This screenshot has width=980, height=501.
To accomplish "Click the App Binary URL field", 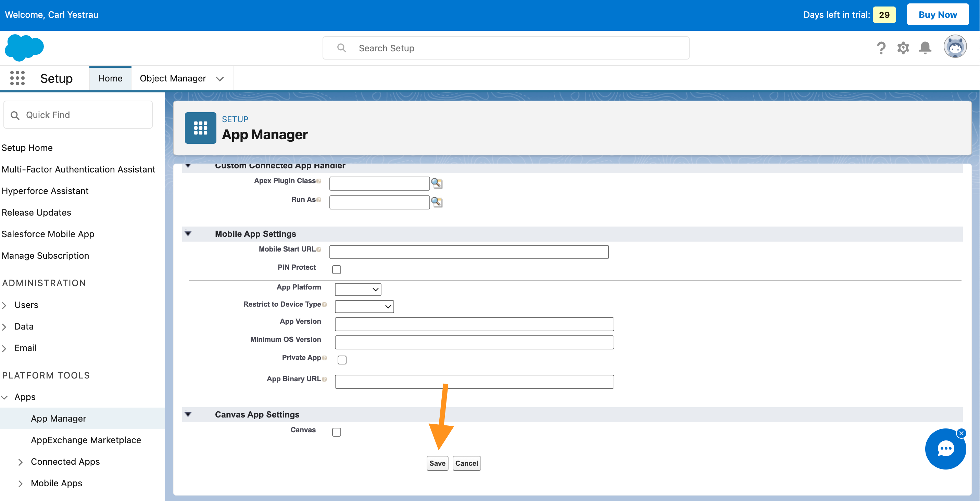I will tap(474, 382).
